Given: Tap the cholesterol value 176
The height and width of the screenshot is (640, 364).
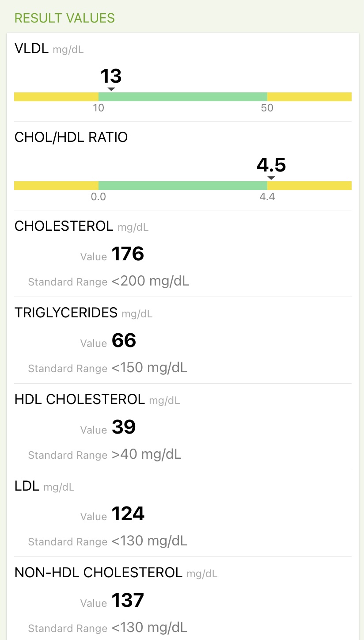Looking at the screenshot, I should pos(128,254).
